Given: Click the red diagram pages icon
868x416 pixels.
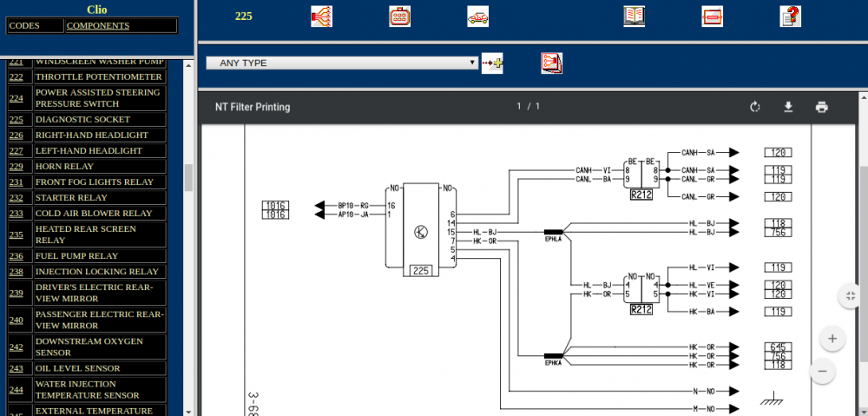Looking at the screenshot, I should click(x=551, y=63).
